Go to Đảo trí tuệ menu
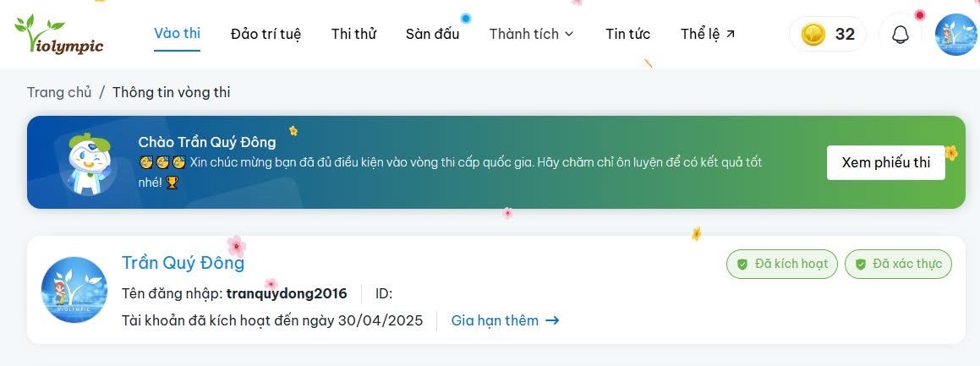Image resolution: width=980 pixels, height=366 pixels. pyautogui.click(x=266, y=34)
